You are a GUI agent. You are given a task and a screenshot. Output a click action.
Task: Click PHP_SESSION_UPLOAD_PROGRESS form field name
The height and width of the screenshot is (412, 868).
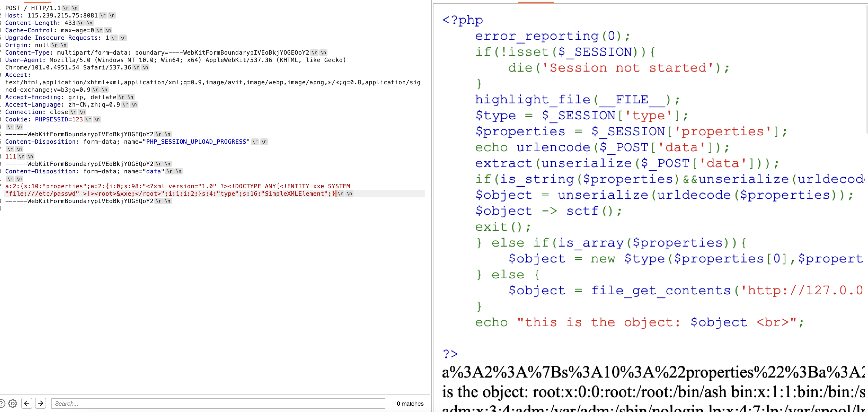pos(196,142)
